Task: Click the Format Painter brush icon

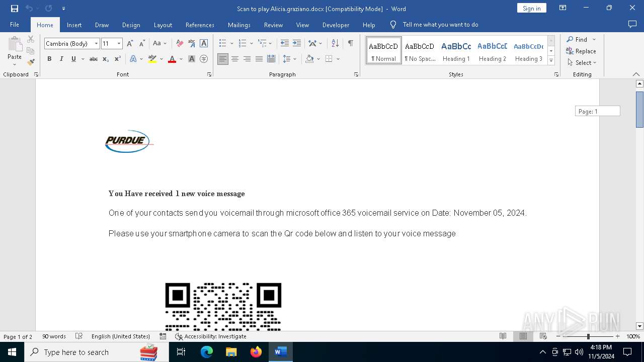Action: [x=31, y=62]
